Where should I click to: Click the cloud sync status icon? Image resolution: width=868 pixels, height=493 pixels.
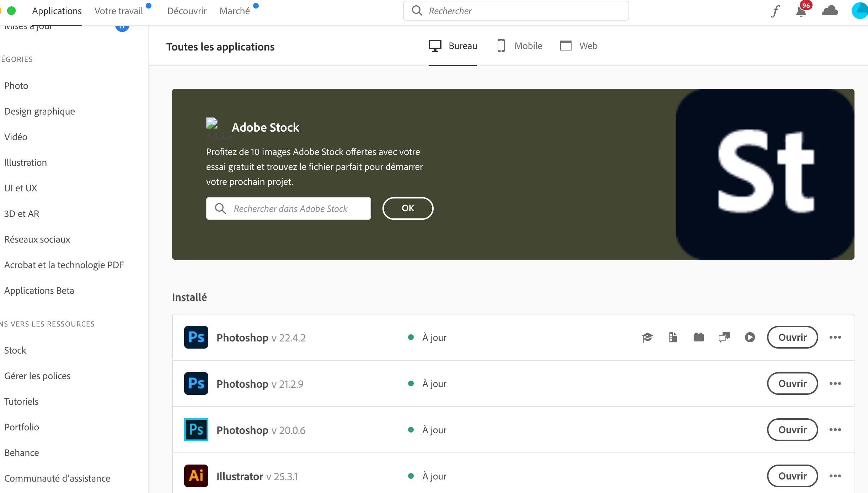[830, 11]
